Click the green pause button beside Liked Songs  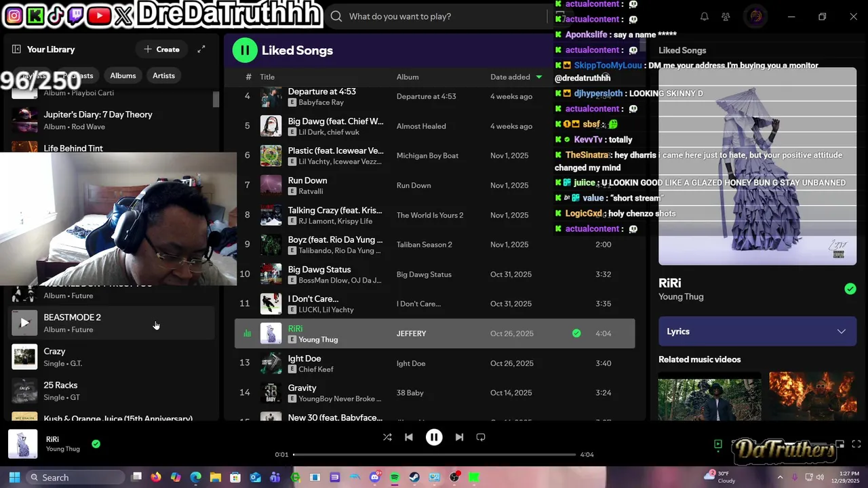coord(245,50)
